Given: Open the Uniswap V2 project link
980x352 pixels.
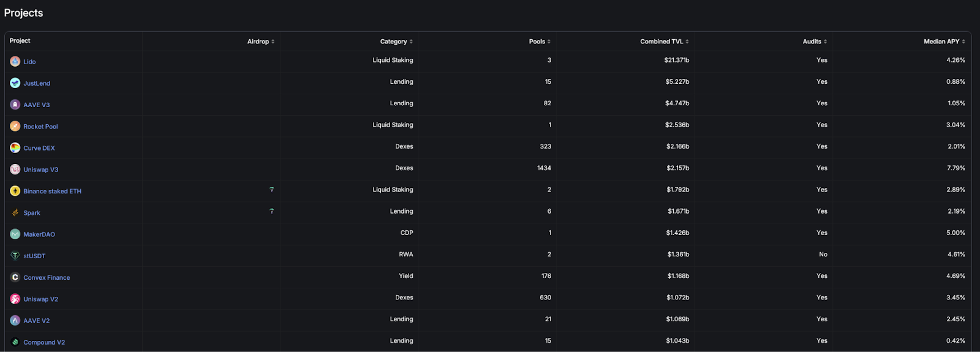Looking at the screenshot, I should coord(41,299).
